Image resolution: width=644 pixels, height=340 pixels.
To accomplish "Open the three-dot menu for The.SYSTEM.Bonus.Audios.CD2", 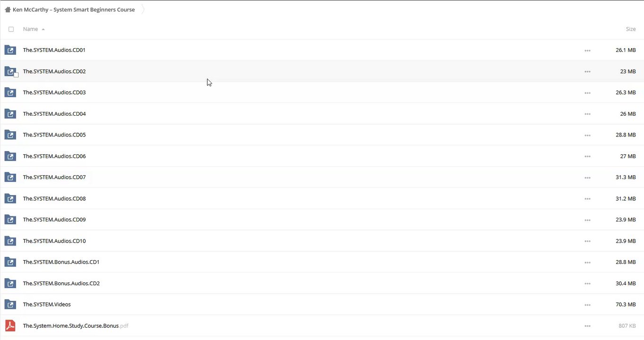I will [x=587, y=284].
